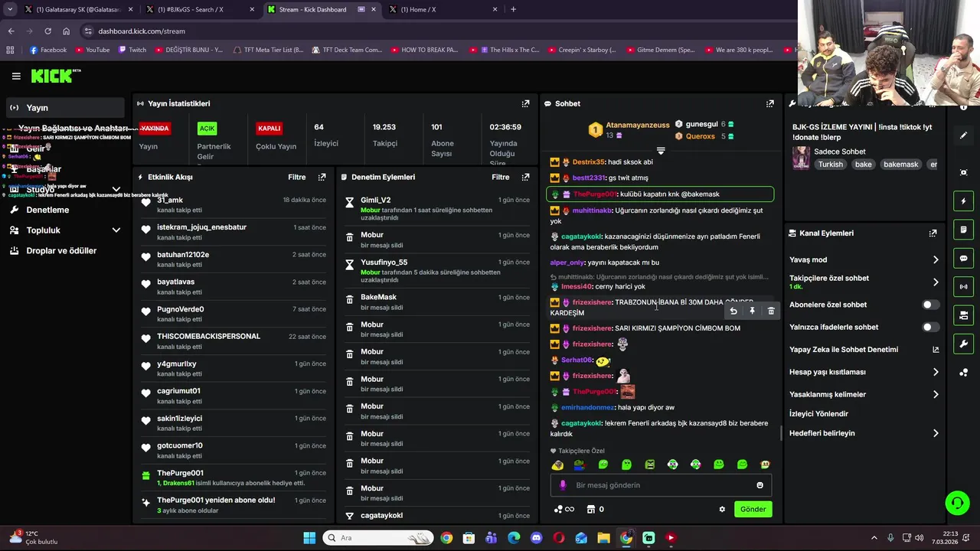Click the document notes icon in right toolbar

(963, 230)
